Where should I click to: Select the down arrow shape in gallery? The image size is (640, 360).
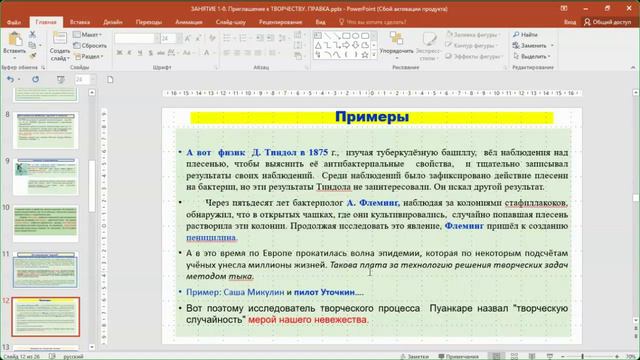[356, 45]
